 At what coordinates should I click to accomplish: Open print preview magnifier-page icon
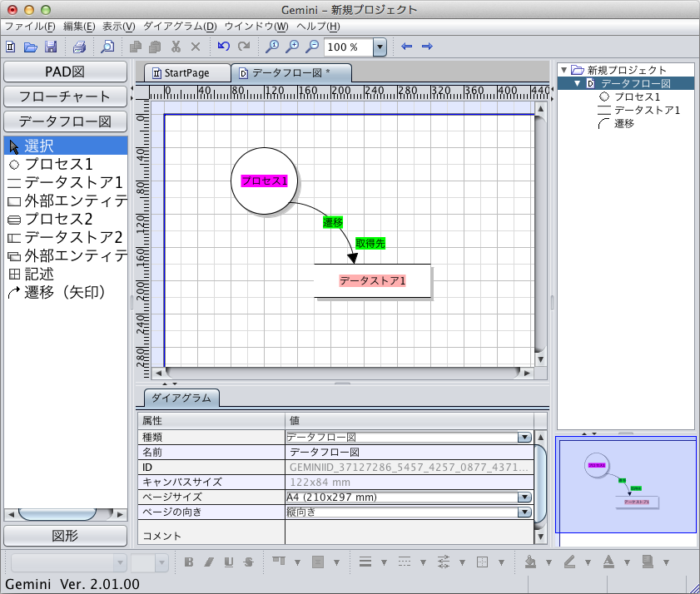pyautogui.click(x=107, y=47)
